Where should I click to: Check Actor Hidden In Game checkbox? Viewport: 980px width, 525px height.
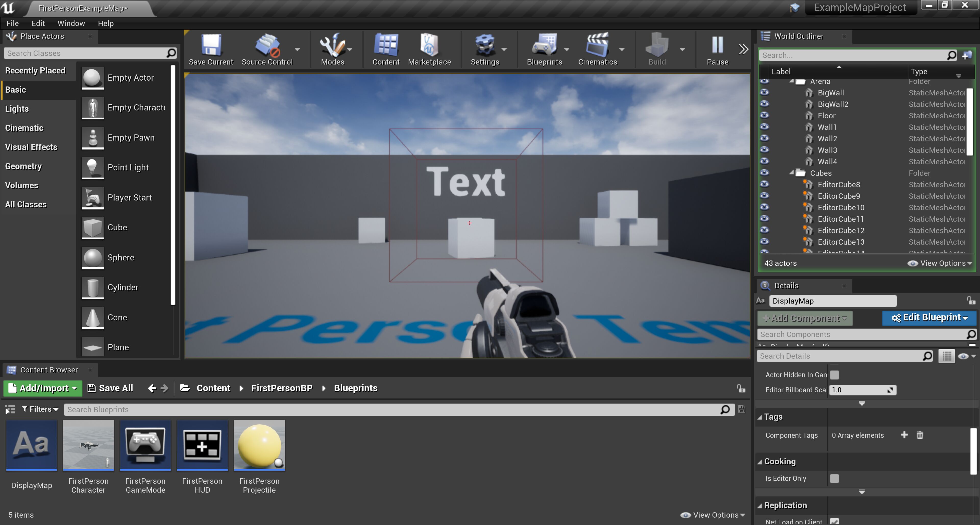834,375
